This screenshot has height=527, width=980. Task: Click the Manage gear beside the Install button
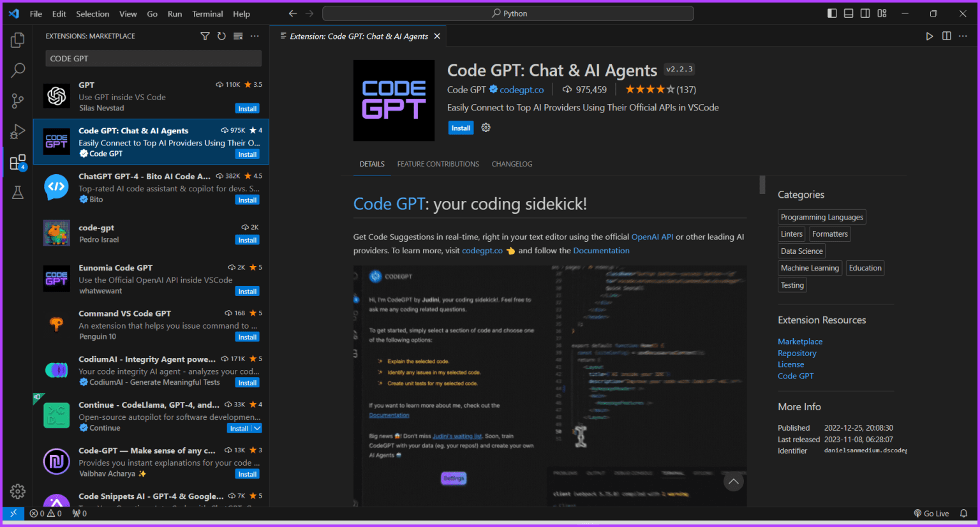486,128
